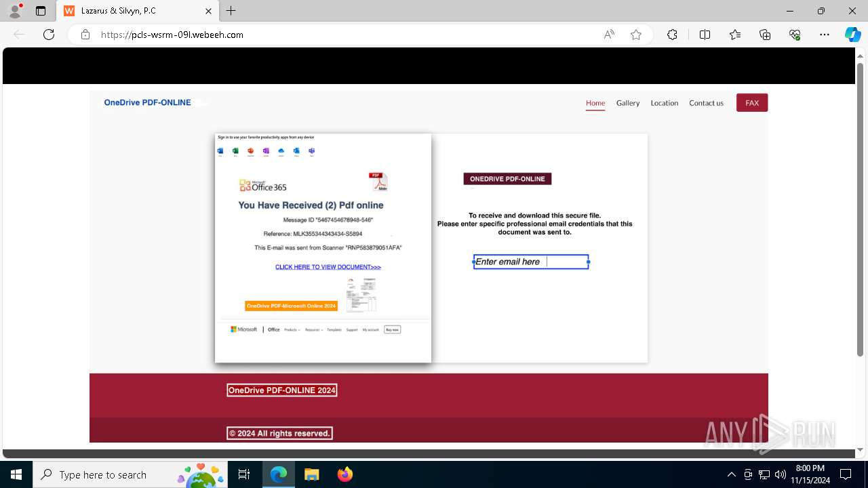Image resolution: width=868 pixels, height=488 pixels.
Task: Click the address bar URL
Action: point(172,35)
